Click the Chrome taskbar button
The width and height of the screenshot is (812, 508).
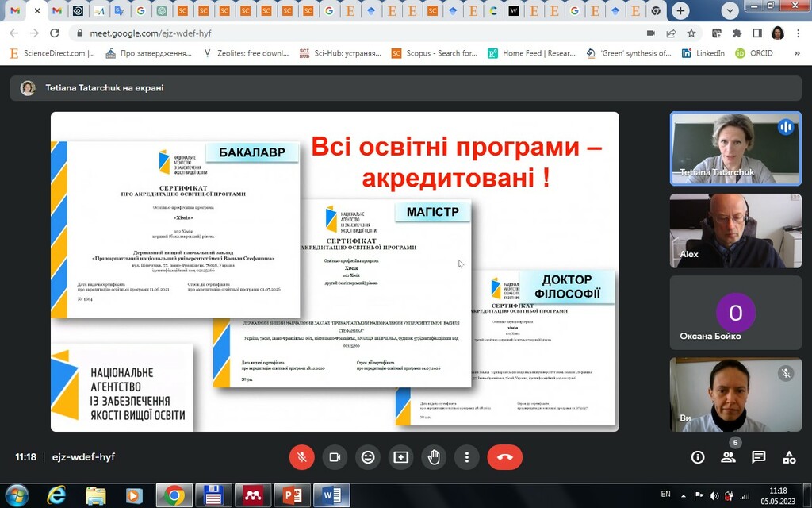[174, 496]
